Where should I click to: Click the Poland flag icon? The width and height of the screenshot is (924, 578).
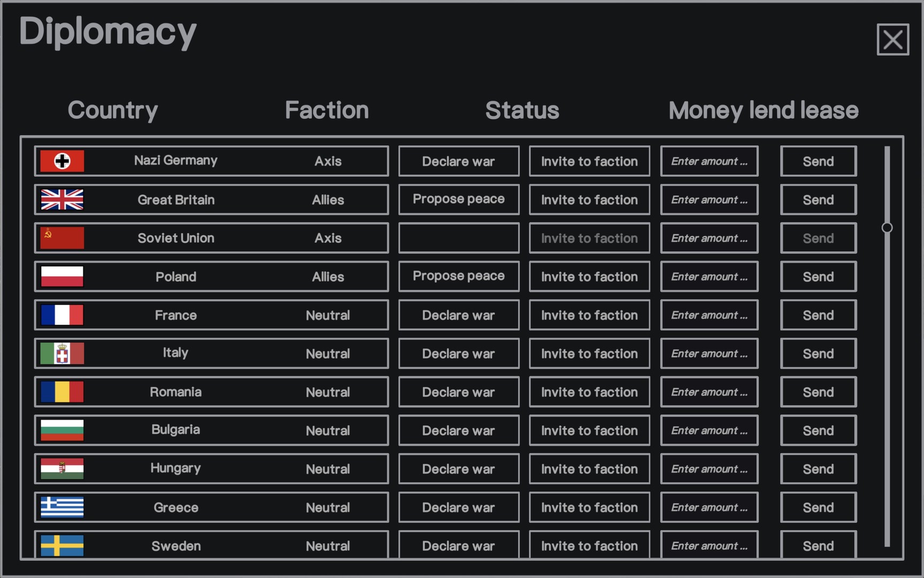62,277
